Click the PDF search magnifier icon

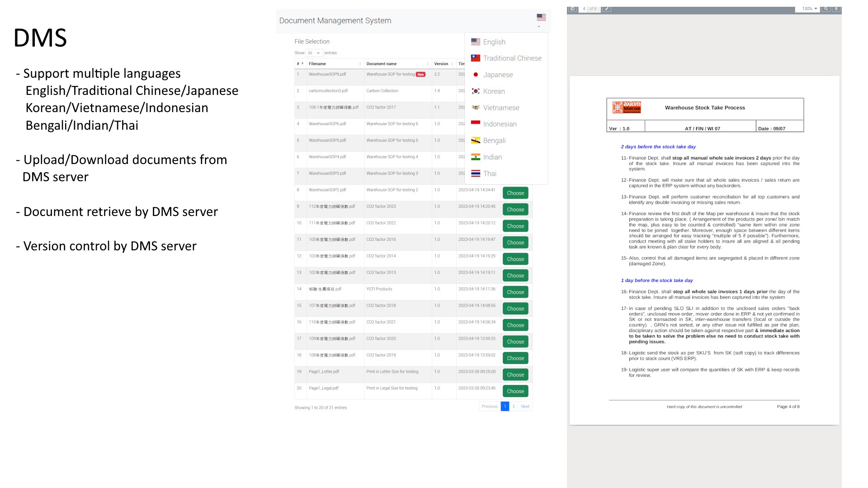[826, 9]
